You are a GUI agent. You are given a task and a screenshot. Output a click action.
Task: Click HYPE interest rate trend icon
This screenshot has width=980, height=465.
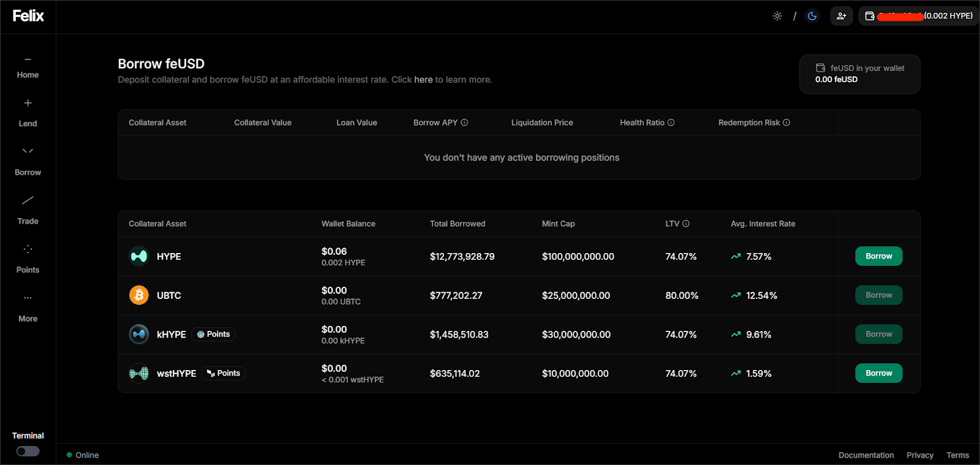736,257
